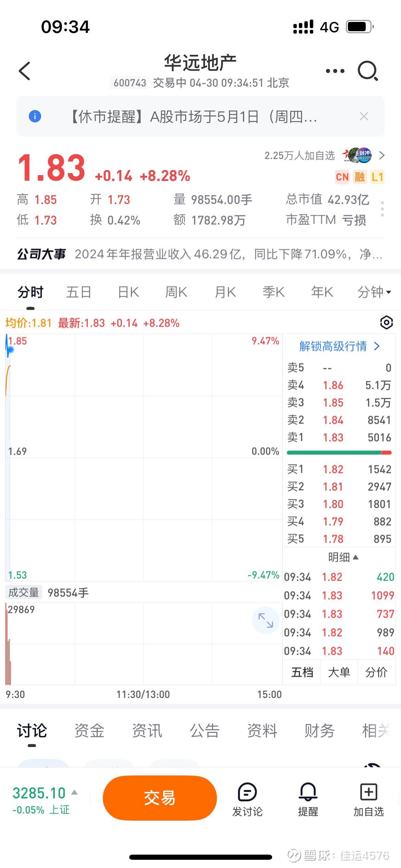Tap the watchlist users avatar group
The height and width of the screenshot is (868, 401).
point(357,156)
